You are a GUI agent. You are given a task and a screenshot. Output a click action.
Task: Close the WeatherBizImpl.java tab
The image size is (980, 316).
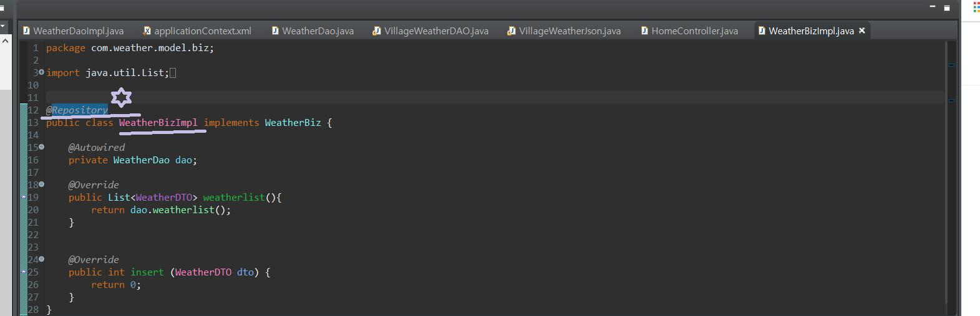pos(862,30)
